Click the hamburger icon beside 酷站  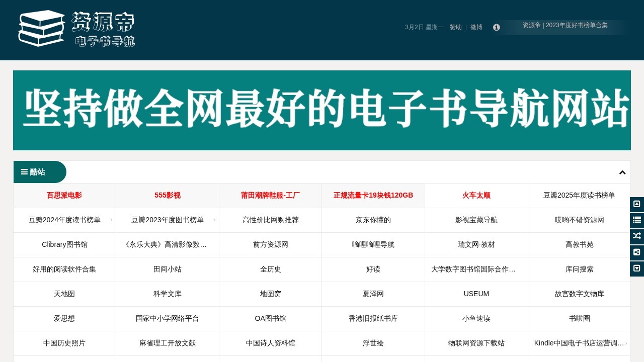tap(24, 172)
